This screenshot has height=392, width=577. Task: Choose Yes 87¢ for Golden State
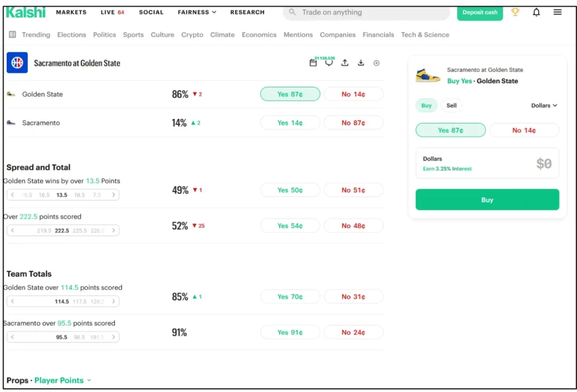[290, 94]
